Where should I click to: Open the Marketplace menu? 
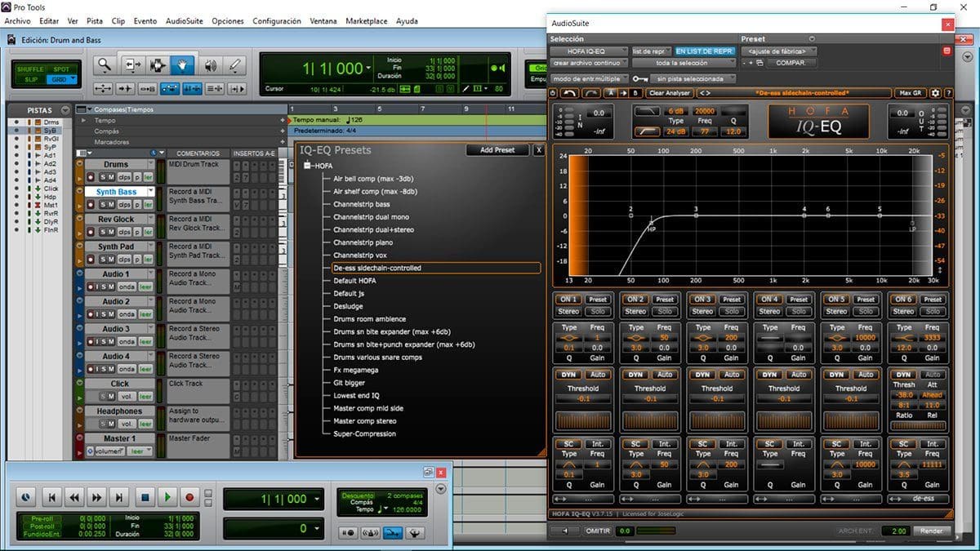coord(366,21)
